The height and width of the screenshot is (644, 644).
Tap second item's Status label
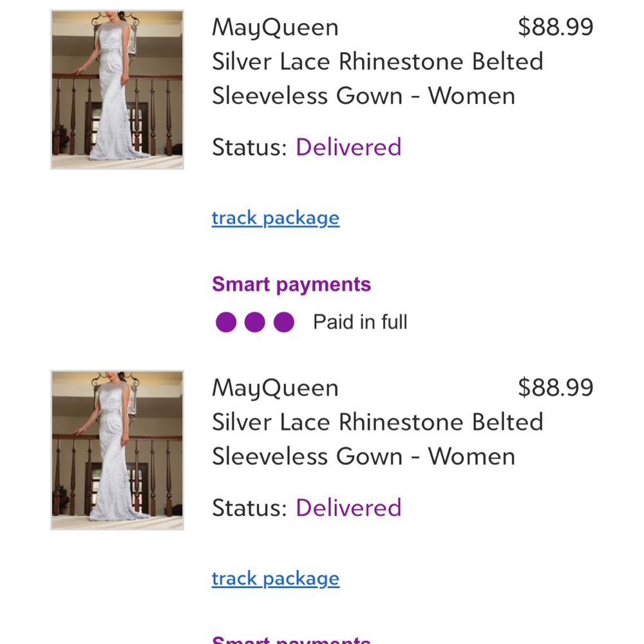point(249,507)
